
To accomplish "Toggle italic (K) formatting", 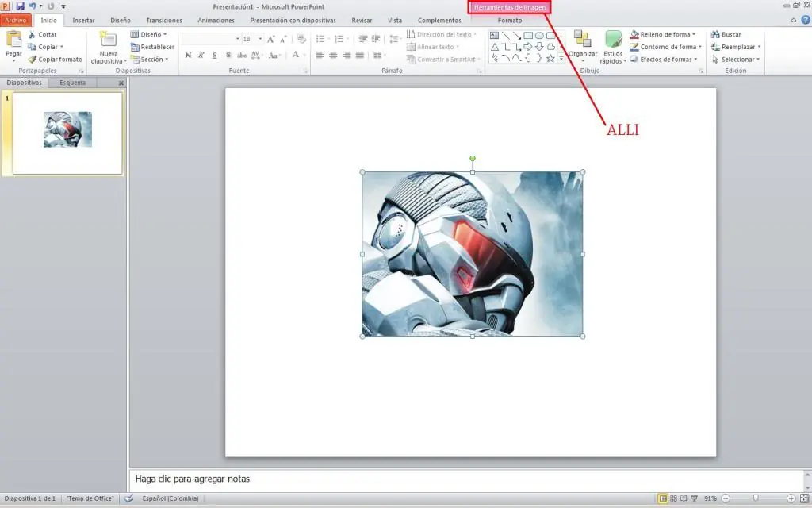I will [201, 55].
